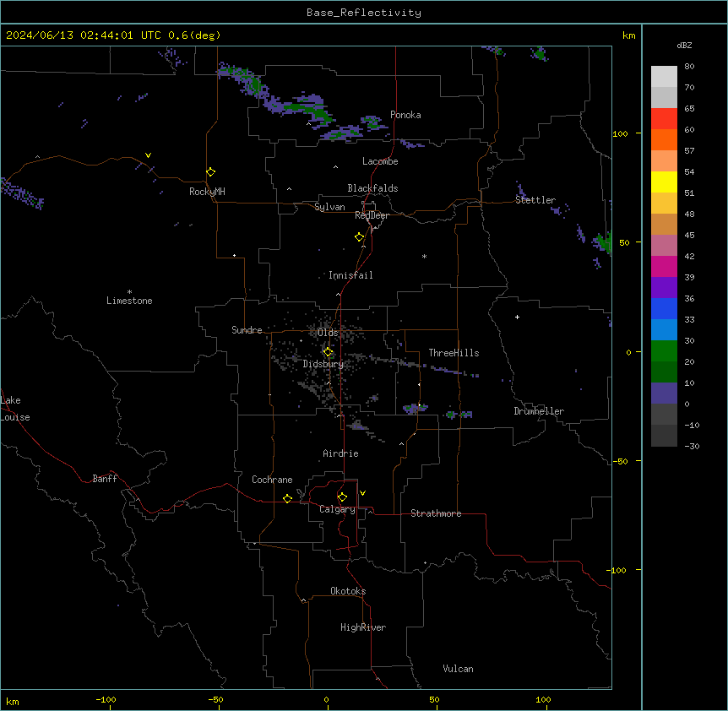
Task: Click the Cochrane town label
Action: [272, 480]
